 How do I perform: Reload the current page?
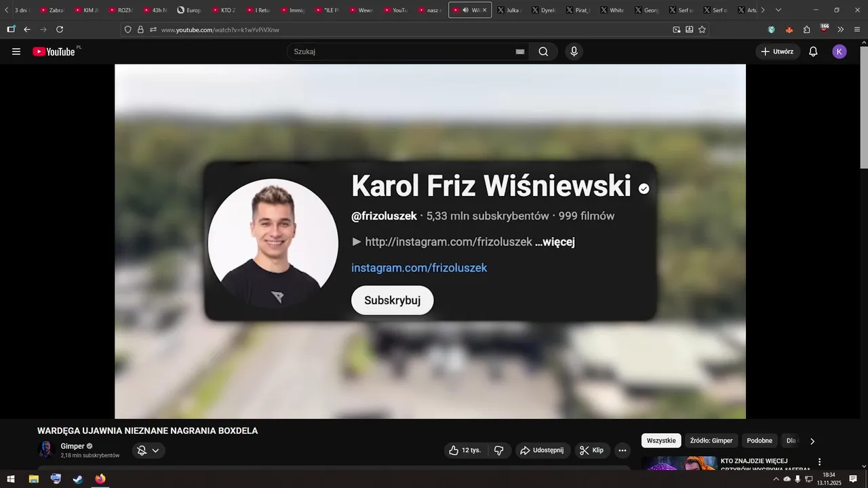click(60, 29)
